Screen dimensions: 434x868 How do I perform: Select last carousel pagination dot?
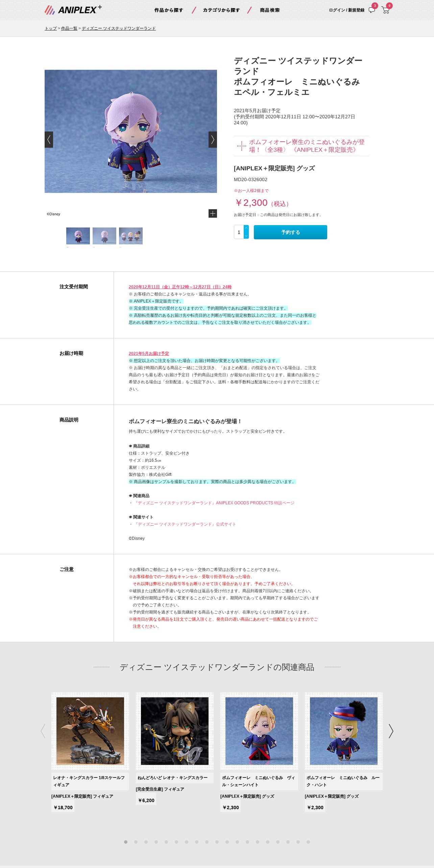click(x=308, y=842)
